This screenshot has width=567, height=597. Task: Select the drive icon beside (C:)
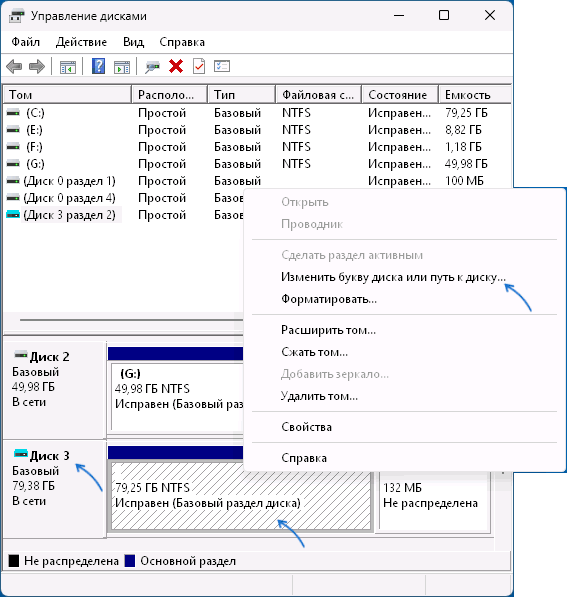[13, 113]
